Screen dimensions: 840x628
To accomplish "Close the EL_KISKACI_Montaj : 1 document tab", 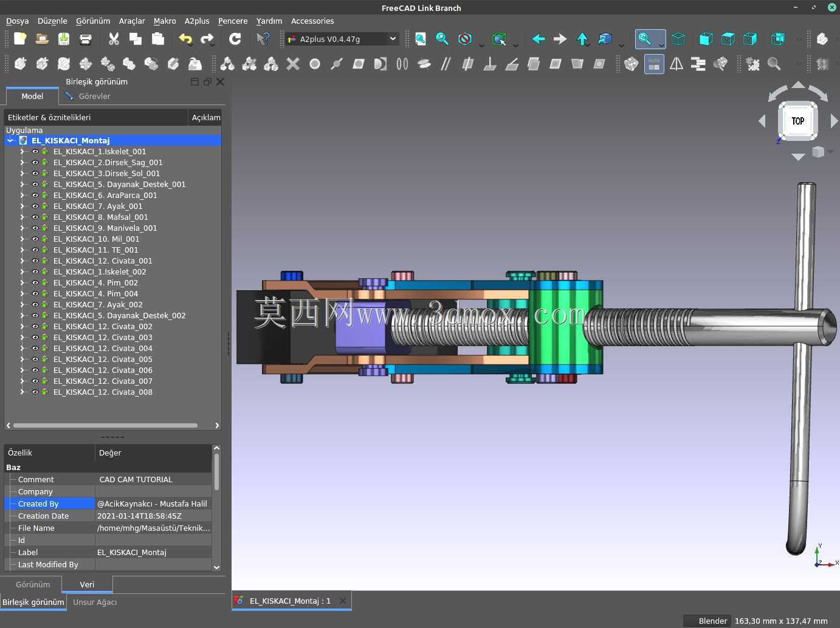I will pos(343,601).
